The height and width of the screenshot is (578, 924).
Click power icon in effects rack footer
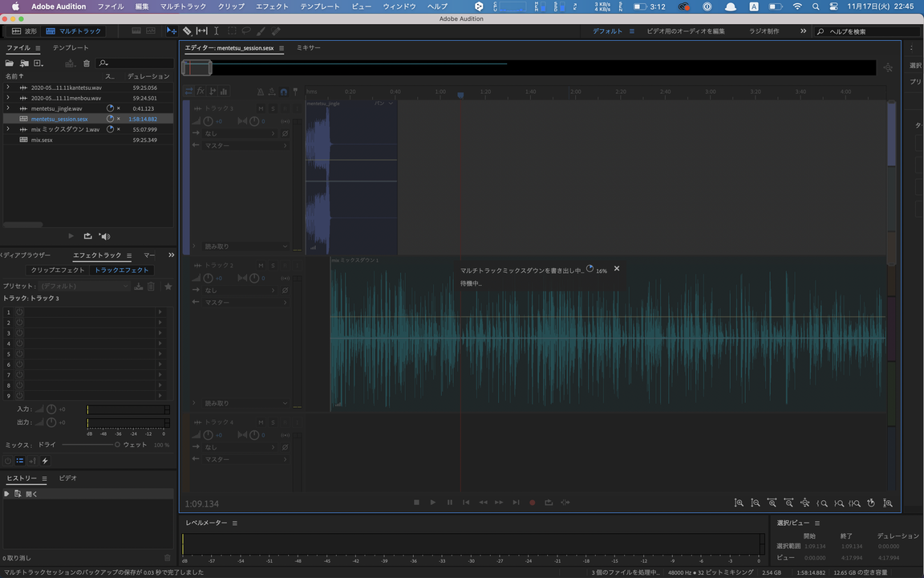[8, 461]
